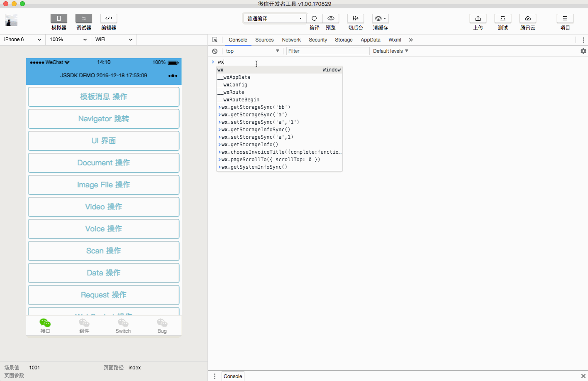Open the Default levels dropdown

point(390,51)
